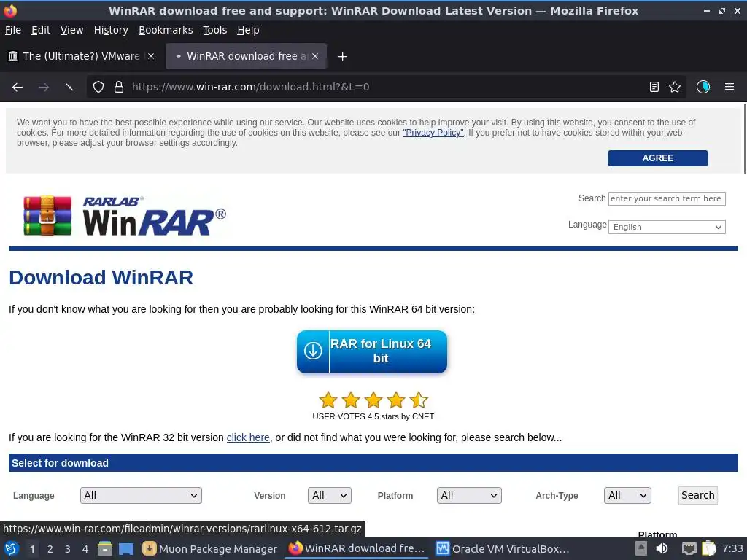Click the 'Select for download' header bar
The height and width of the screenshot is (560, 747).
click(x=373, y=463)
